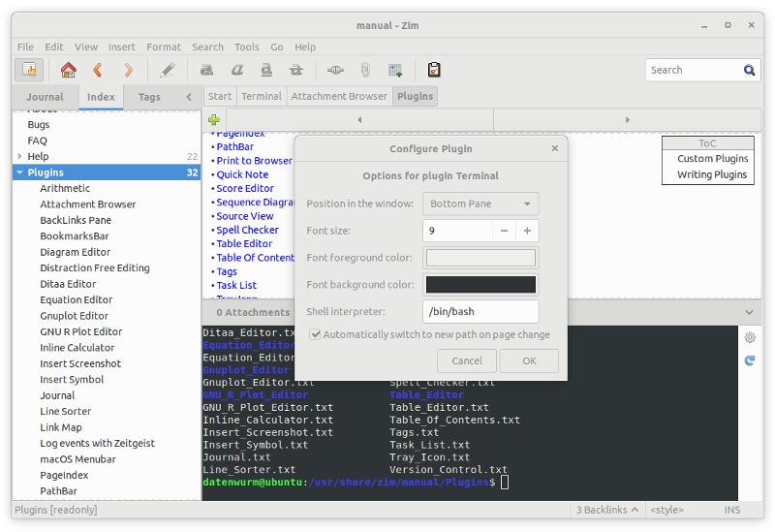Go back using the left arrow icon
Image resolution: width=775 pixels, height=532 pixels.
click(x=97, y=70)
